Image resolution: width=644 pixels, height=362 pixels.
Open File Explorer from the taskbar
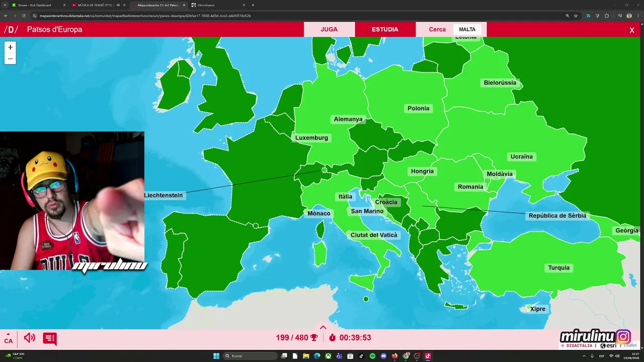[306, 356]
